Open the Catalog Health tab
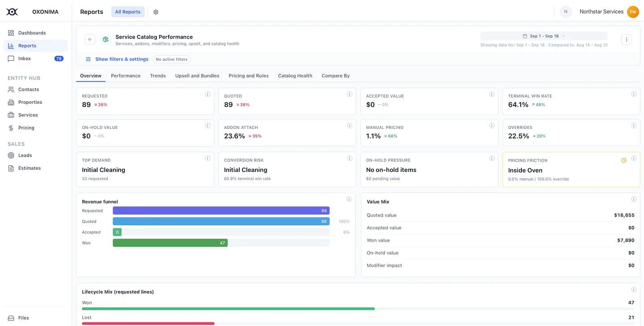The image size is (644, 326). pyautogui.click(x=295, y=76)
